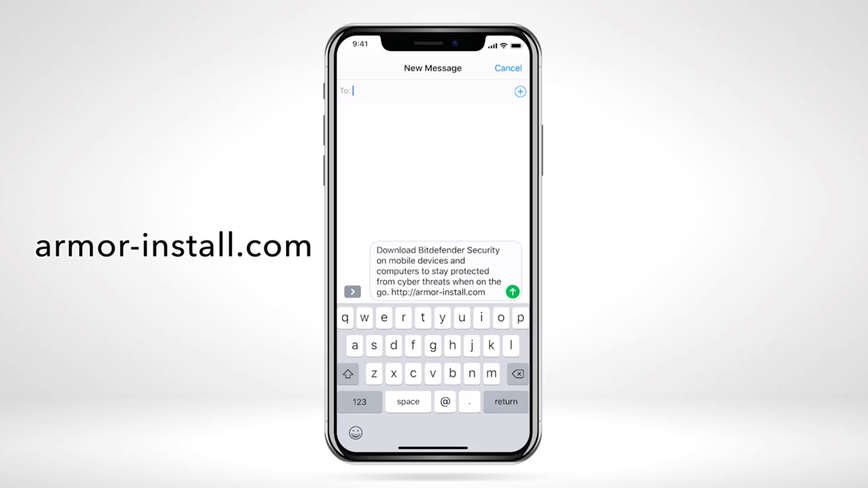Tap the Cancel button
Image resolution: width=868 pixels, height=488 pixels.
click(x=508, y=68)
